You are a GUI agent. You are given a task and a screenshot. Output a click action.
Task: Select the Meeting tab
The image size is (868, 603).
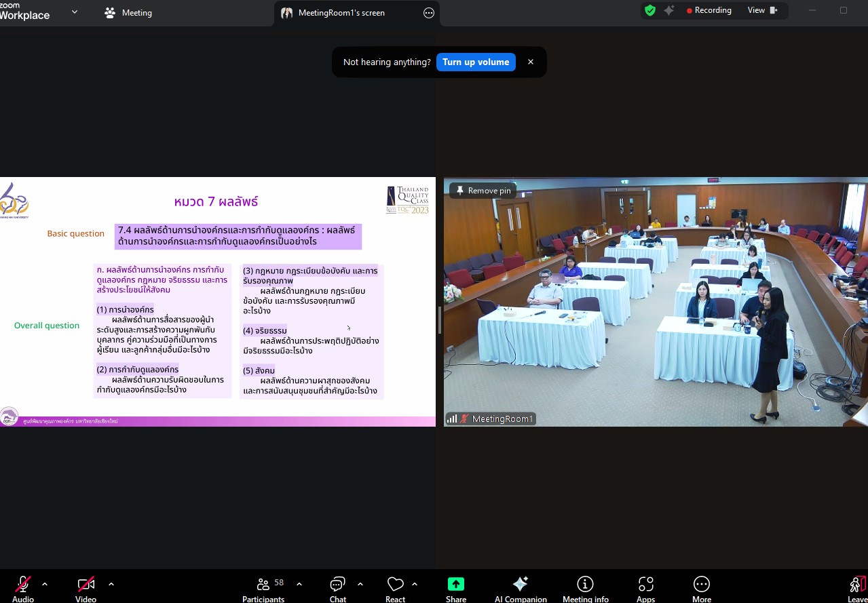(128, 13)
